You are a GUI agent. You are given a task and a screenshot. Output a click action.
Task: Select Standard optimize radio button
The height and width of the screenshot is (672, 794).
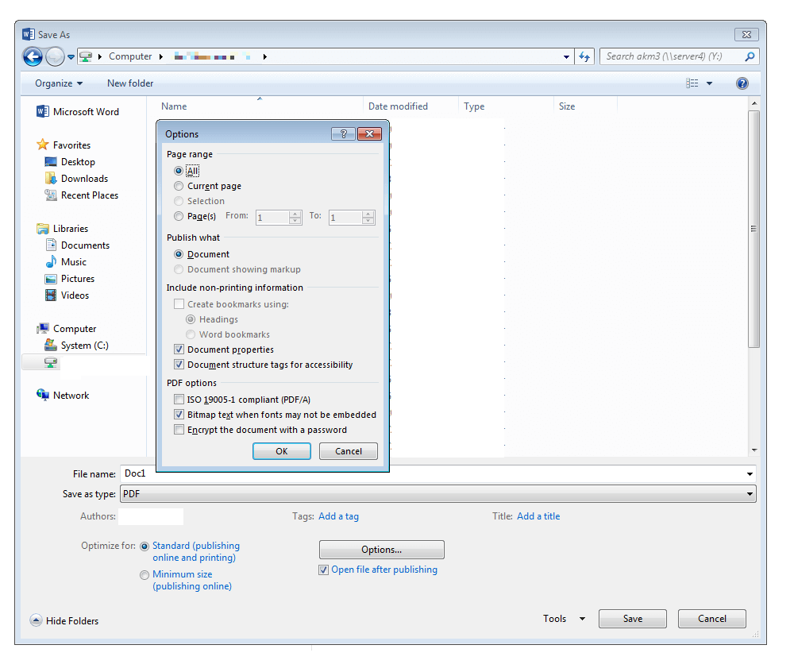click(145, 546)
